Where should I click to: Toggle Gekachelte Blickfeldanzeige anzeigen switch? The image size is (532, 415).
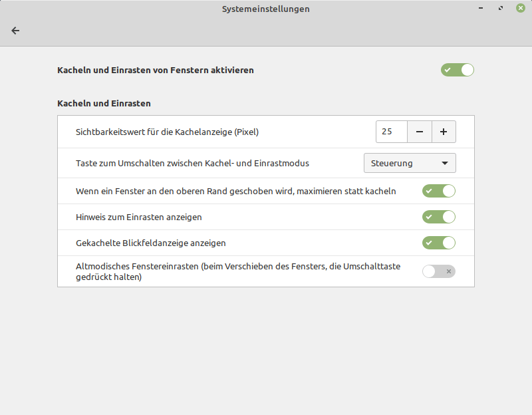pos(438,243)
